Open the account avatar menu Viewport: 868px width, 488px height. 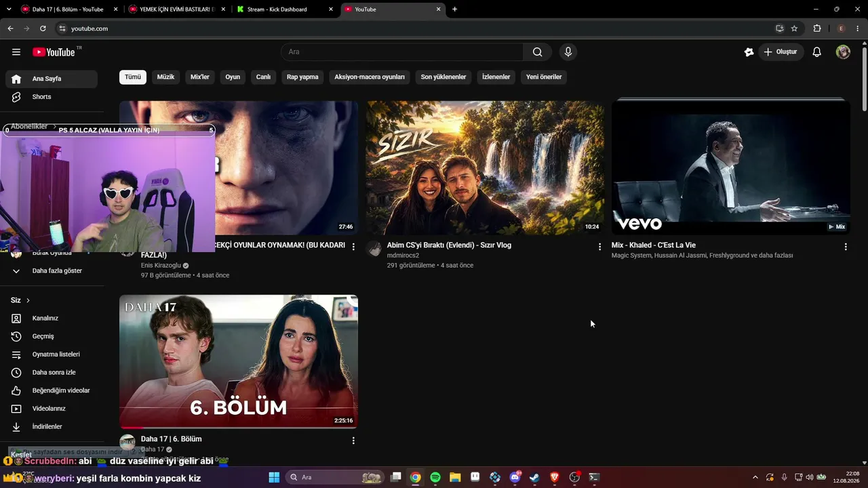tap(843, 52)
